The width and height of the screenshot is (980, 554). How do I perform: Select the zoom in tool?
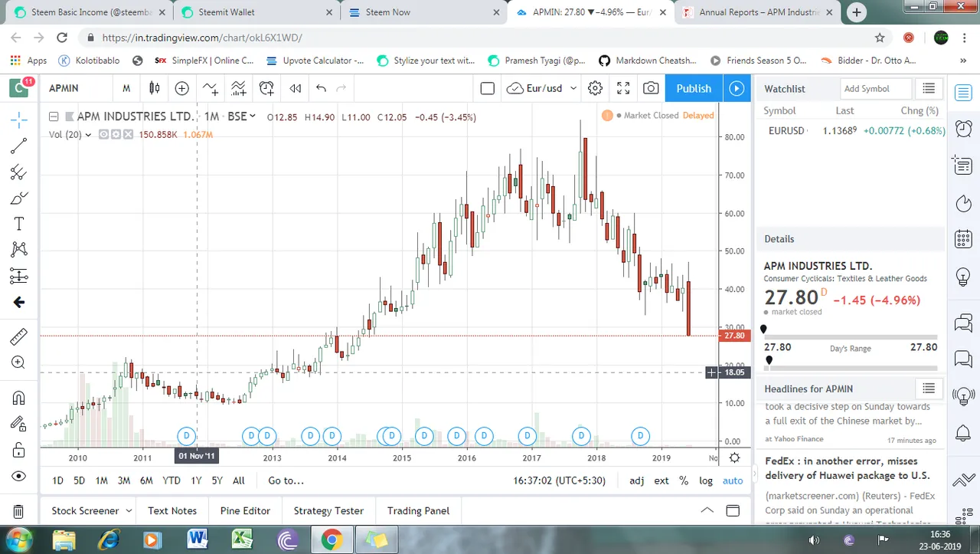coord(19,362)
